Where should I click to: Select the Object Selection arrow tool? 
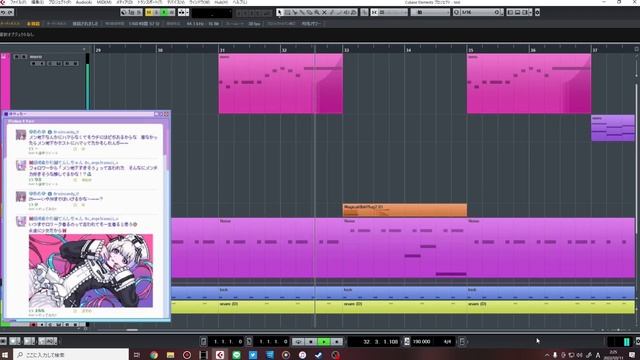tap(280, 13)
